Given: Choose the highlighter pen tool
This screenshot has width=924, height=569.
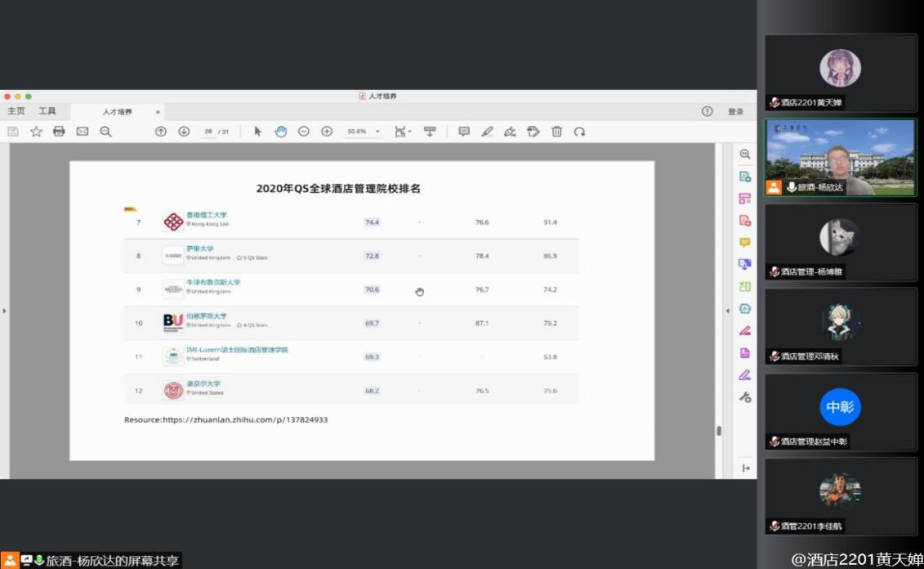Looking at the screenshot, I should pyautogui.click(x=487, y=132).
